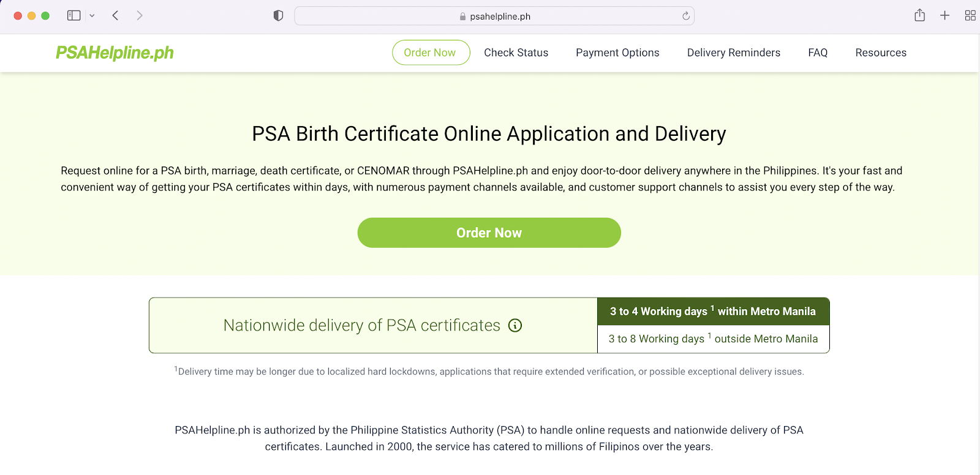The image size is (980, 475).
Task: Click the large green Order Now button
Action: coord(489,233)
